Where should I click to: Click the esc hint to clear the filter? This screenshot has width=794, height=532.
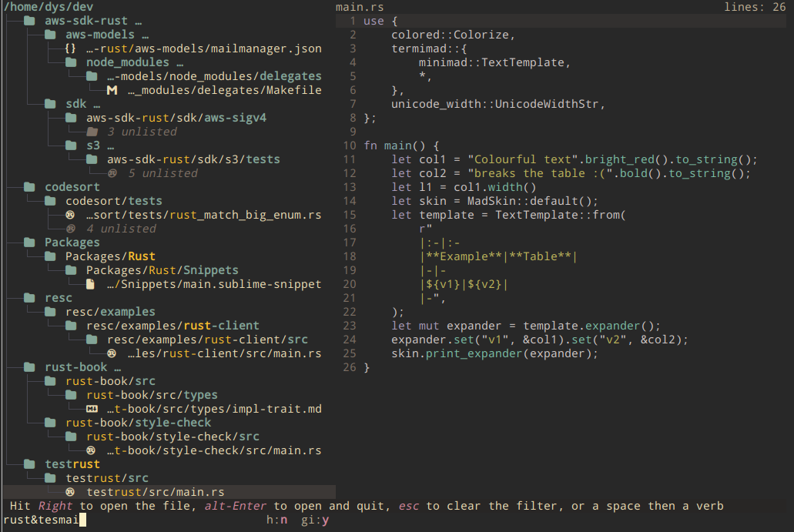coord(409,506)
